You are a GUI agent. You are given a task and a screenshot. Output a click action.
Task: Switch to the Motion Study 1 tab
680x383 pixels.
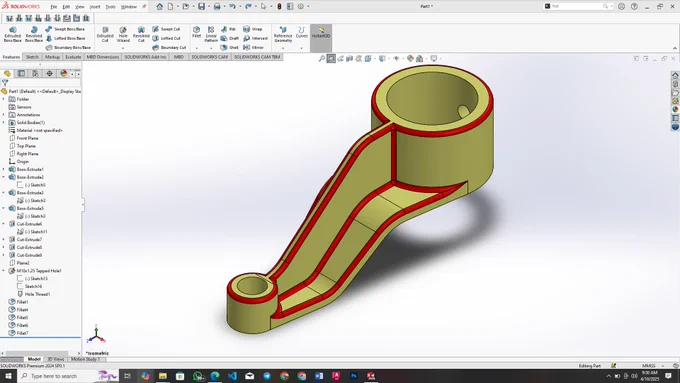(85, 359)
